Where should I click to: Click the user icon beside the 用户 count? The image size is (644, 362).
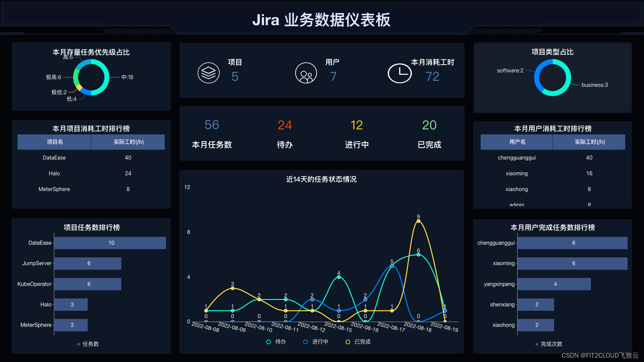(306, 72)
